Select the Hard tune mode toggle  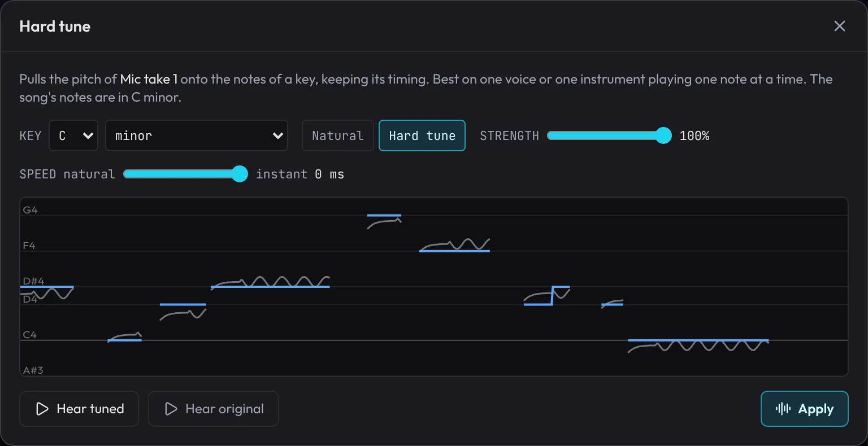pos(422,135)
